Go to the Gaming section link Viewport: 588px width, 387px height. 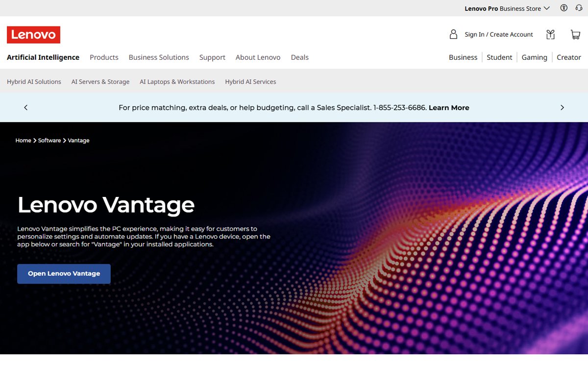click(534, 57)
